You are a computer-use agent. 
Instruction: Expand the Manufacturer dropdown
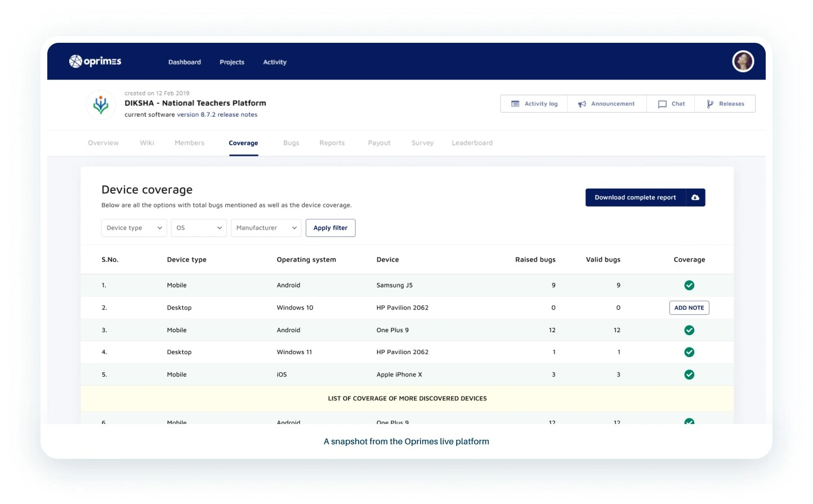pyautogui.click(x=266, y=228)
